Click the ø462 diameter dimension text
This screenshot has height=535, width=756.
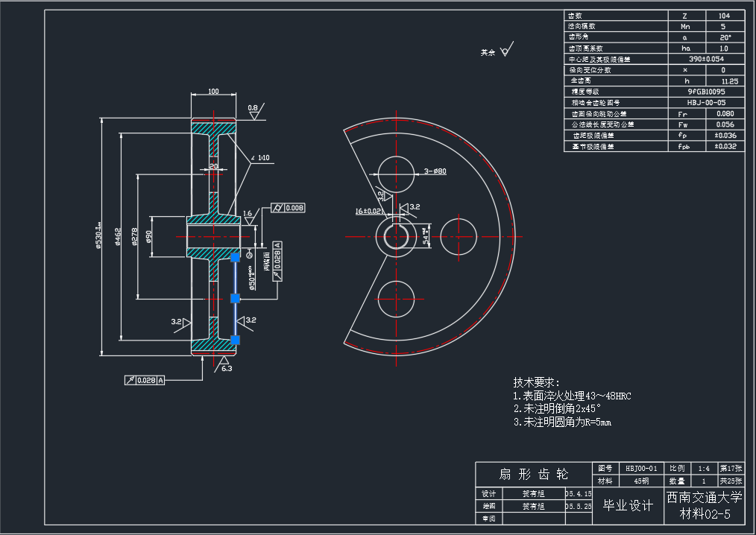coord(118,237)
